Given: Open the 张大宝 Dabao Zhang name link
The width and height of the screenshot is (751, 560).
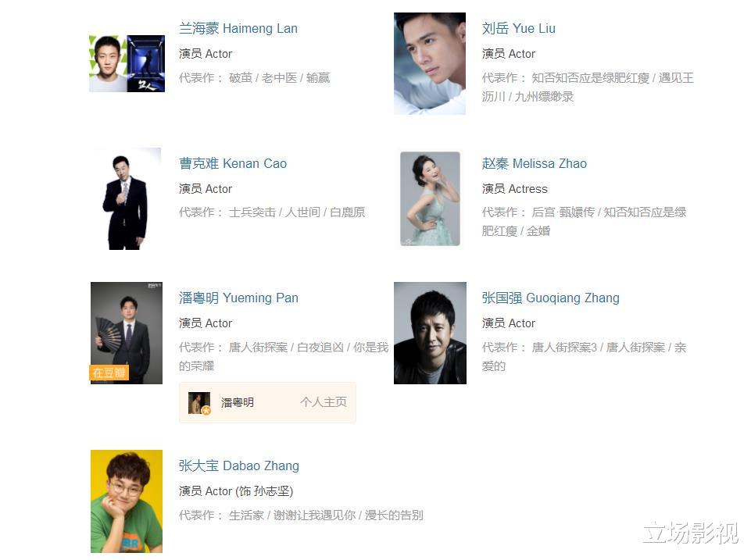Looking at the screenshot, I should [x=239, y=465].
